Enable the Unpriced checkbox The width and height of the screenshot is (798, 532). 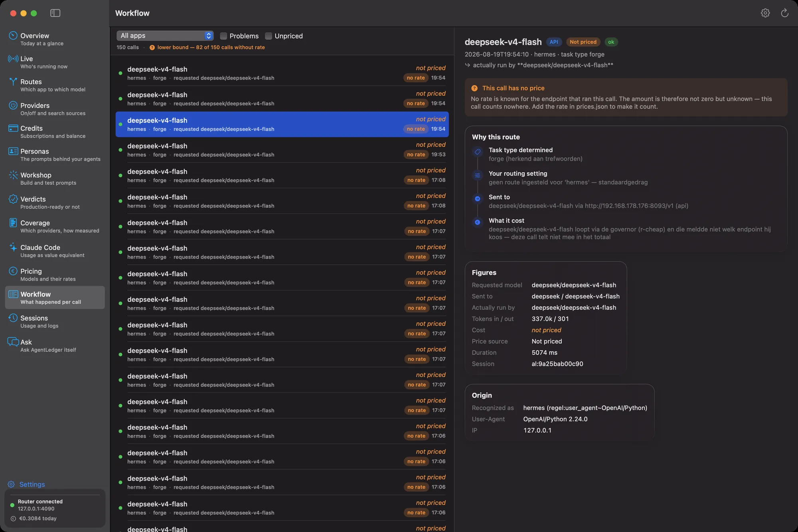tap(269, 36)
